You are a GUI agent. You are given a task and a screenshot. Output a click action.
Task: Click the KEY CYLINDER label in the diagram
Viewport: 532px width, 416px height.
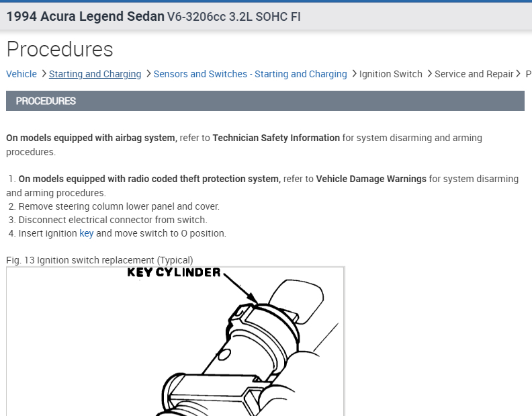tap(174, 272)
